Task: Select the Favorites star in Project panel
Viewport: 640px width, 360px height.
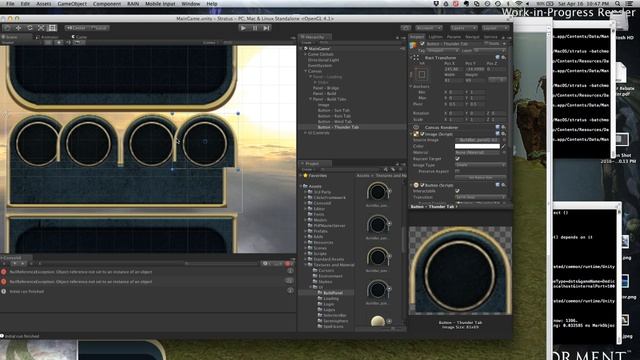Action: pyautogui.click(x=305, y=176)
